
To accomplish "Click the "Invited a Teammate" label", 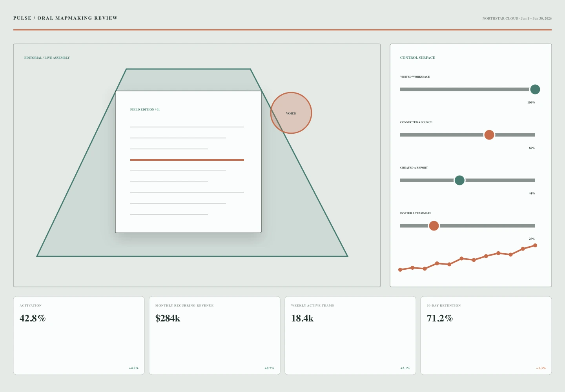I will pos(416,213).
